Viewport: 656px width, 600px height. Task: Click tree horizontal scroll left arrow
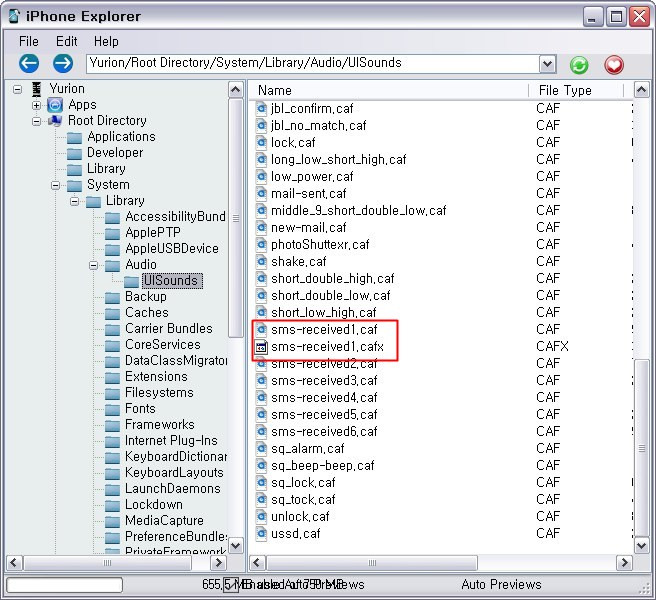14,563
